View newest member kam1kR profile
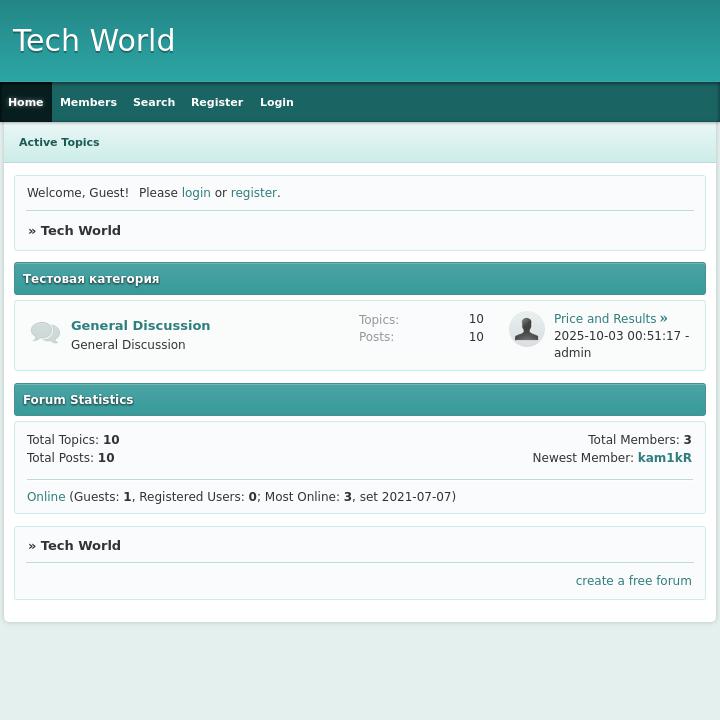 pos(664,458)
